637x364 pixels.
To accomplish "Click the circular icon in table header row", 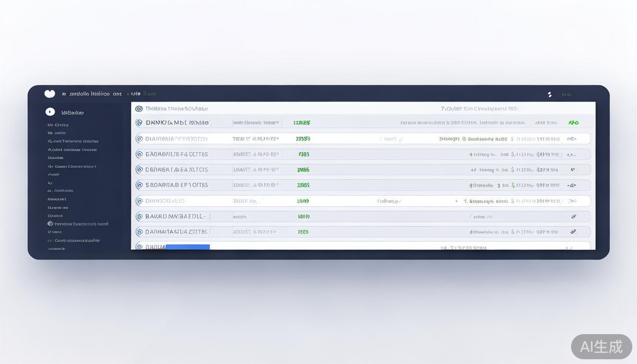I will (139, 109).
